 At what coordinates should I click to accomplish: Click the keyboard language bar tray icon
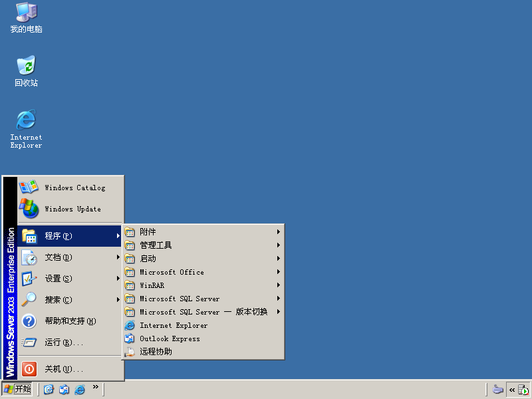click(497, 390)
